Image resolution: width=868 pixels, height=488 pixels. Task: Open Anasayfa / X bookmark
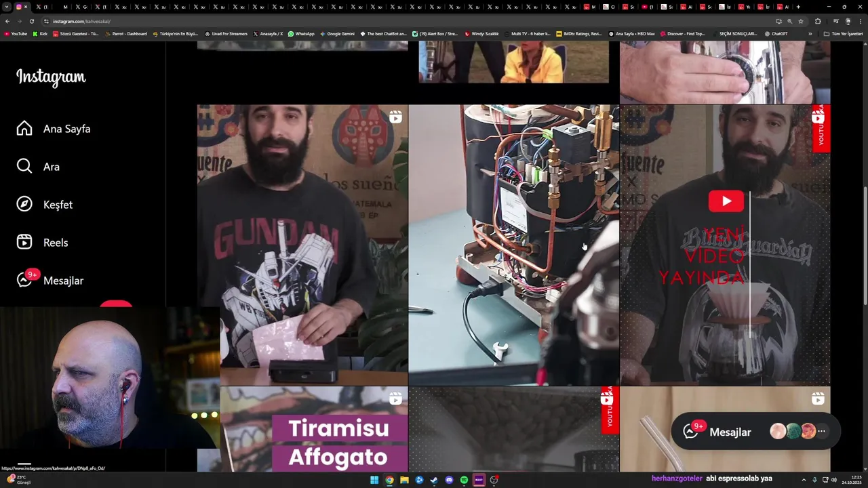268,34
